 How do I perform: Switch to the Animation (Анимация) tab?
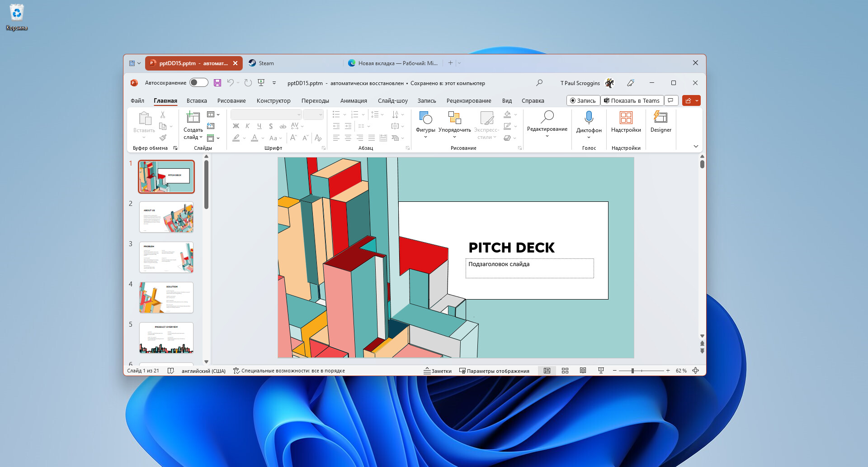354,101
